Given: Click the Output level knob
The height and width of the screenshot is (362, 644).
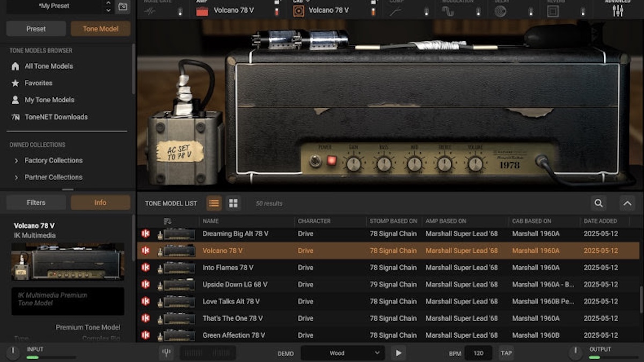Looking at the screenshot, I should [575, 353].
